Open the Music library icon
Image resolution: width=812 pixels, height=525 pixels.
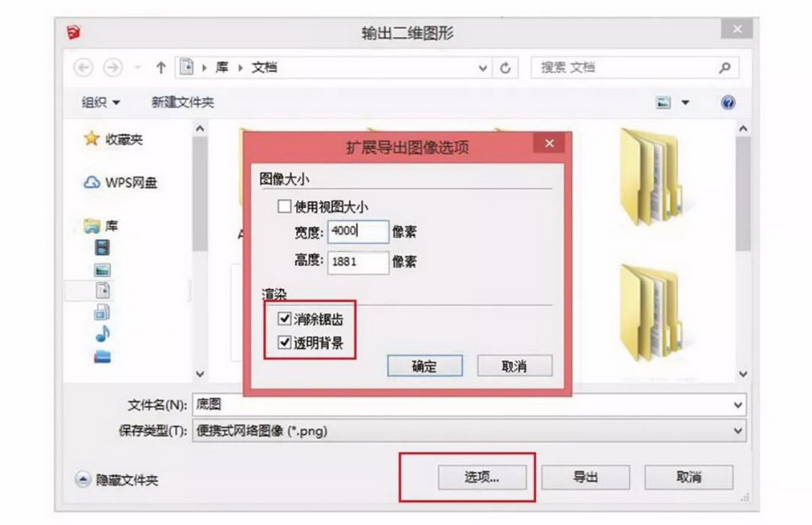click(x=102, y=334)
